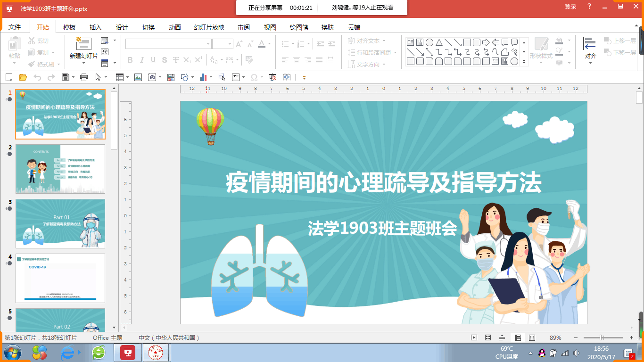Insert shapes with the circle-and-triangle icon
The height and width of the screenshot is (362, 644).
pyautogui.click(x=185, y=77)
